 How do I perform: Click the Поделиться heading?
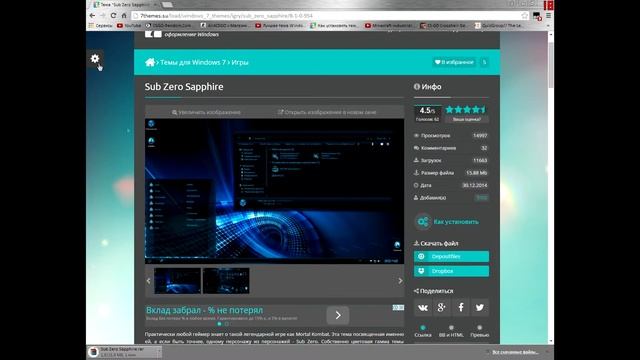433,291
